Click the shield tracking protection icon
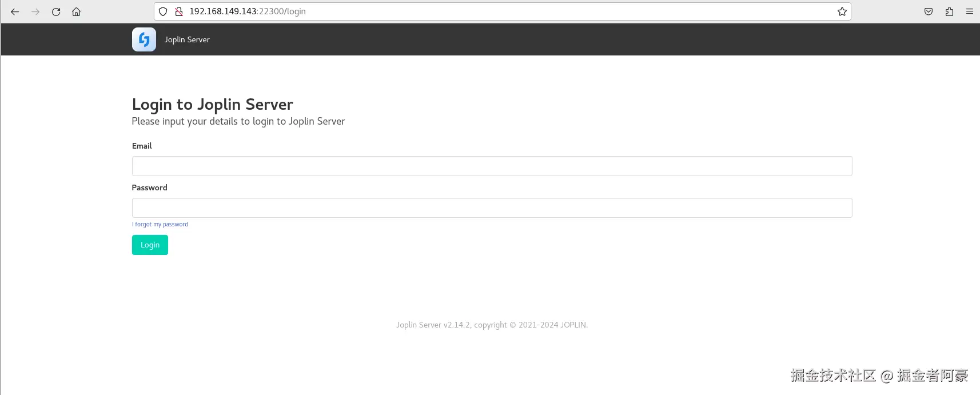The height and width of the screenshot is (395, 980). (x=163, y=11)
